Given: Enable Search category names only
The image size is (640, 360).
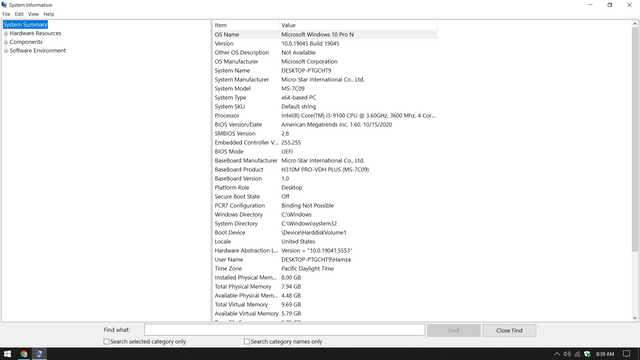Looking at the screenshot, I should coord(247,341).
